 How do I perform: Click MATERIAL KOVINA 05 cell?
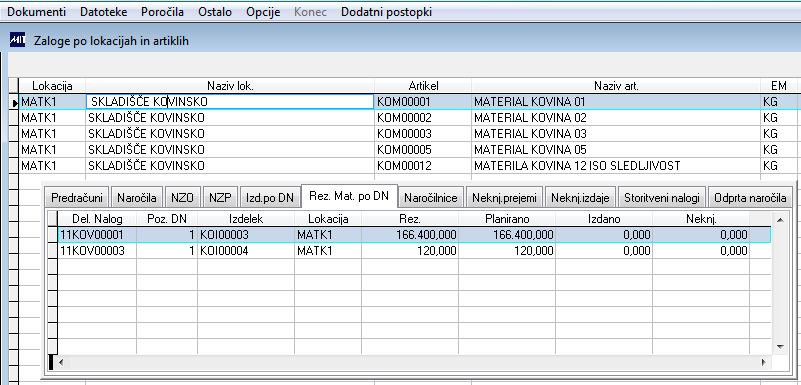click(616, 150)
